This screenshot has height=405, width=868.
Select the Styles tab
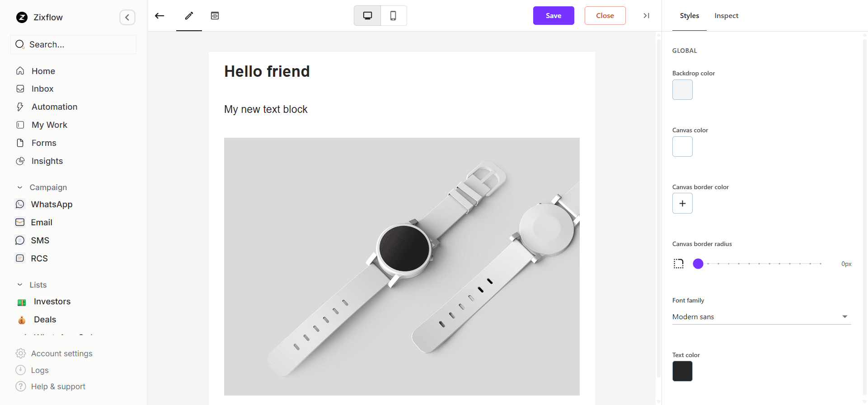click(689, 16)
